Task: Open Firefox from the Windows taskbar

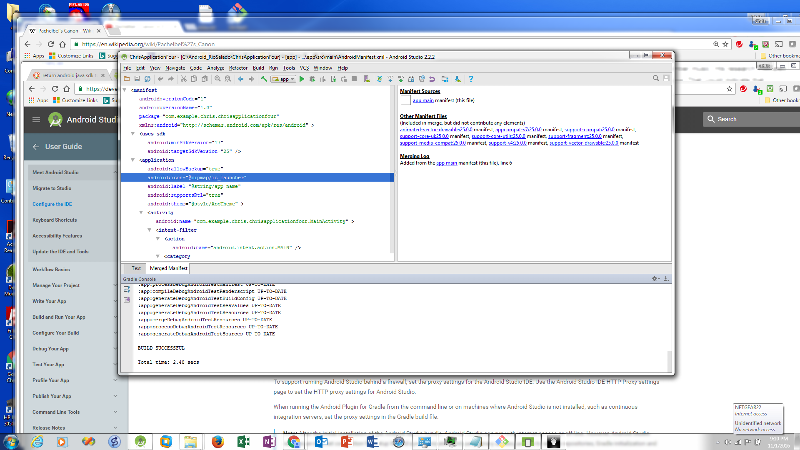Action: click(218, 441)
